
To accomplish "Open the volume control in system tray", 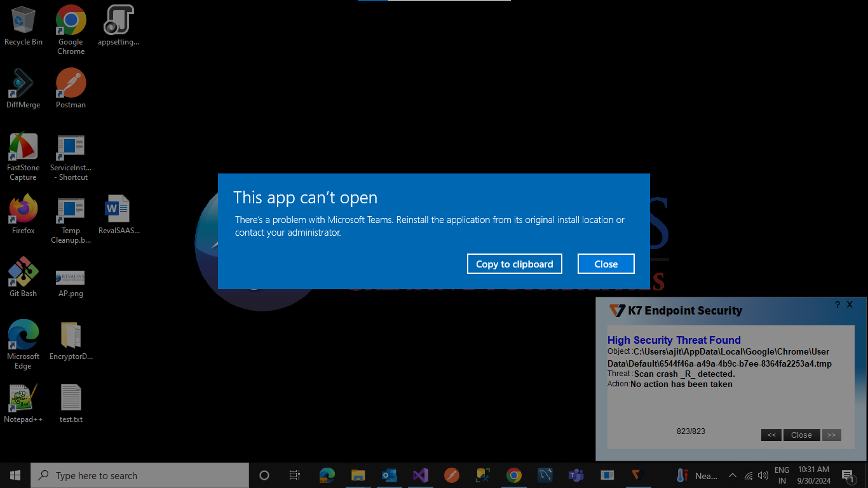I will [763, 475].
